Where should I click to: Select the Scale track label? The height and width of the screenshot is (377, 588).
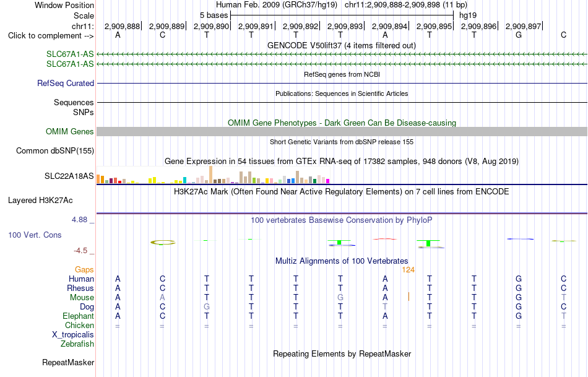[x=84, y=15]
